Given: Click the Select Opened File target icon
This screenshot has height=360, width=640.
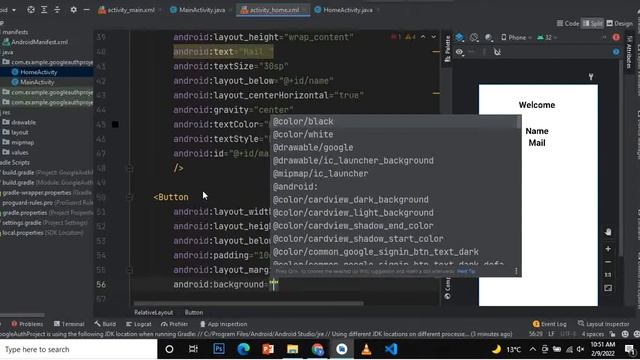Looking at the screenshot, I should (x=31, y=10).
